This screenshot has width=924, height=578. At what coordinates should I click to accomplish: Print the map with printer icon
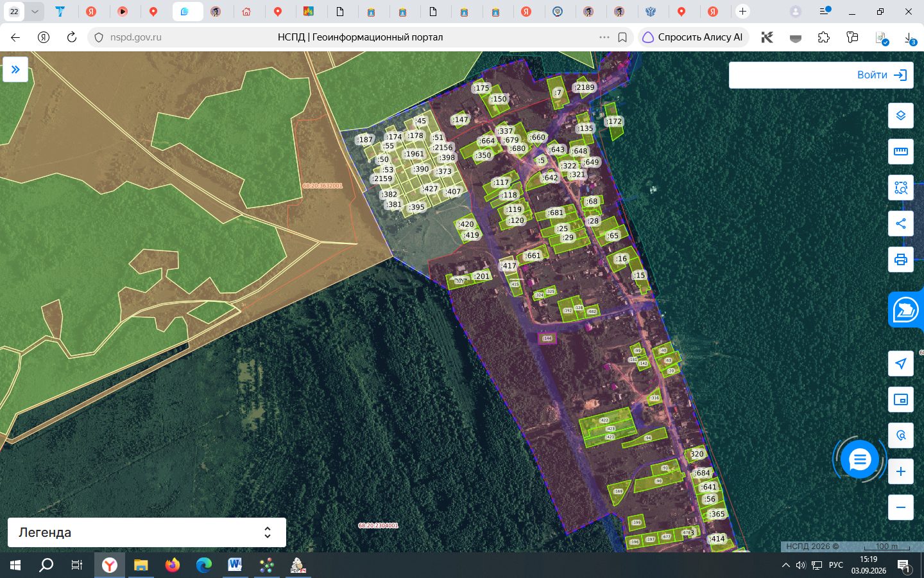click(x=901, y=259)
